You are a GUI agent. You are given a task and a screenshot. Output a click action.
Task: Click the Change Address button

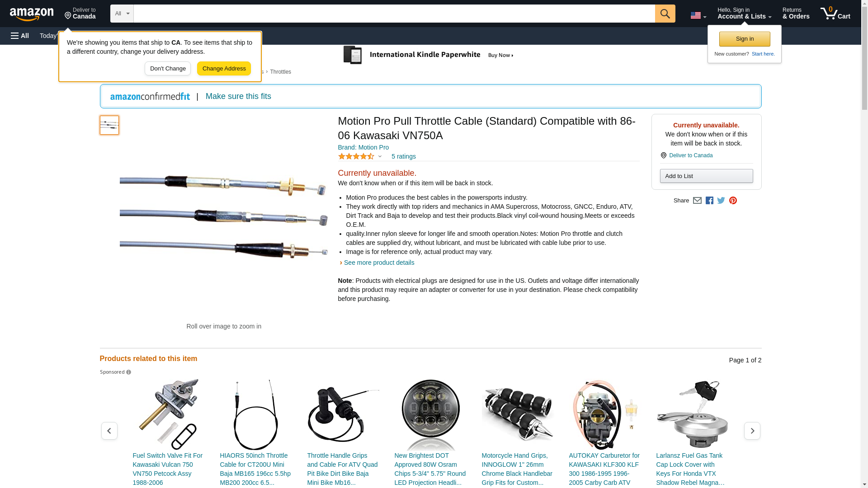pos(224,69)
